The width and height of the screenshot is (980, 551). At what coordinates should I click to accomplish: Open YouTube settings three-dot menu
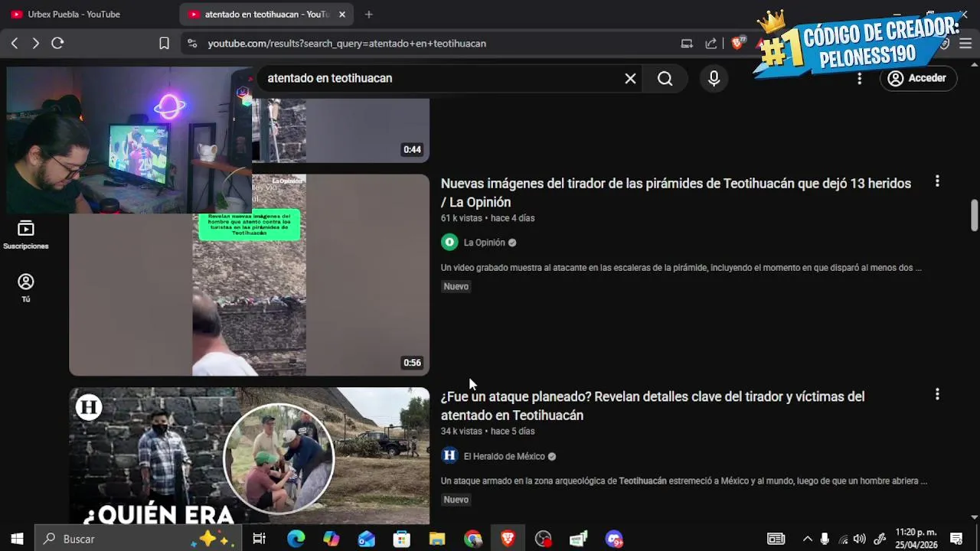[859, 78]
